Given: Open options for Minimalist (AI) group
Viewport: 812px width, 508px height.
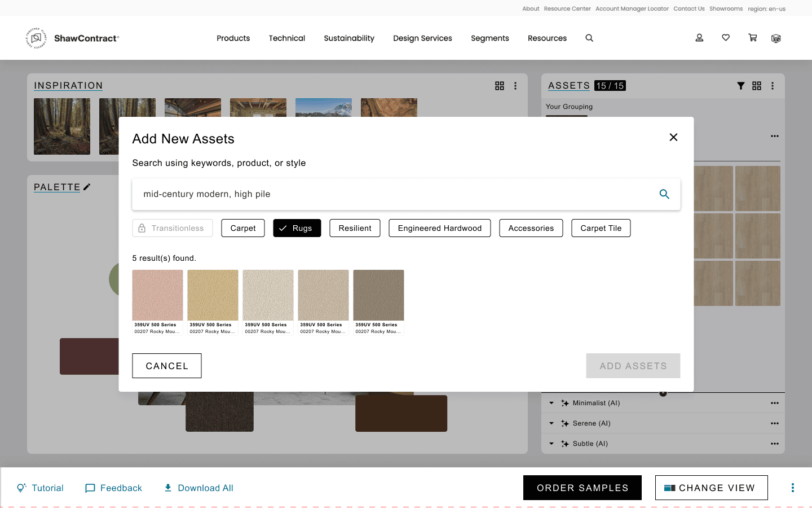Looking at the screenshot, I should [x=775, y=403].
